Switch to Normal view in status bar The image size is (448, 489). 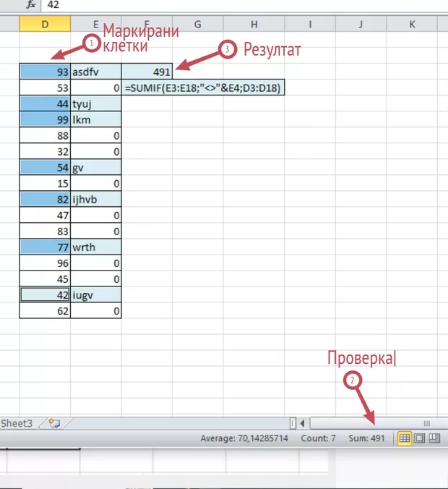[404, 438]
